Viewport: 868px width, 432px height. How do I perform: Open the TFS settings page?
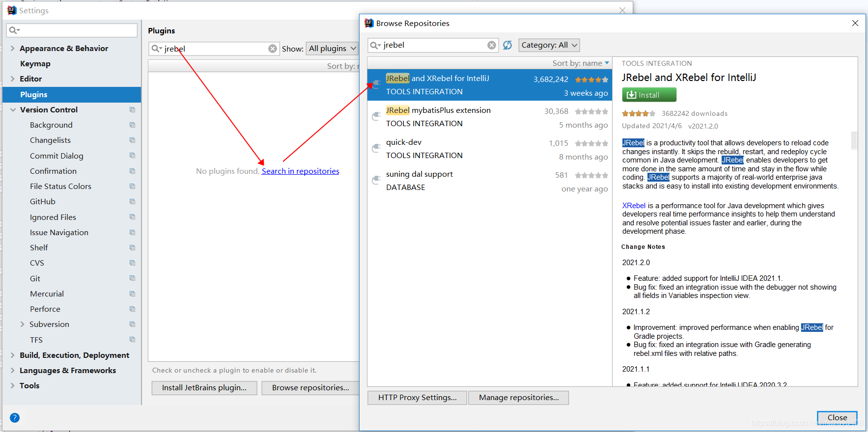[x=36, y=340]
